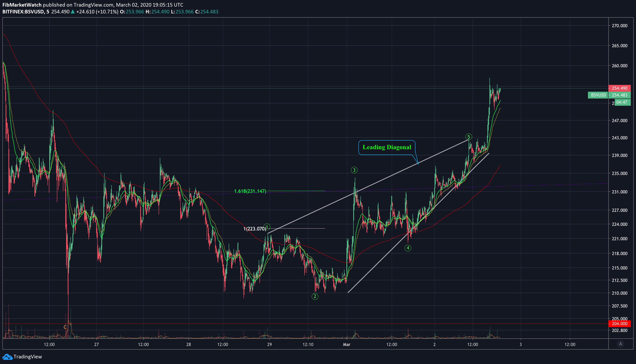Click the 'Mar' date on time axis
636x364 pixels.
(347, 345)
